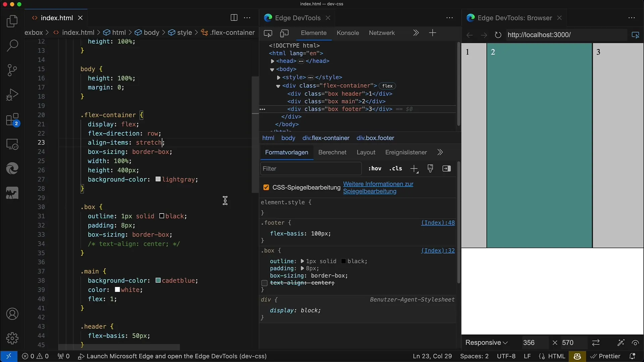This screenshot has width=644, height=362.
Task: Click the localhost URL address field
Action: click(566, 35)
